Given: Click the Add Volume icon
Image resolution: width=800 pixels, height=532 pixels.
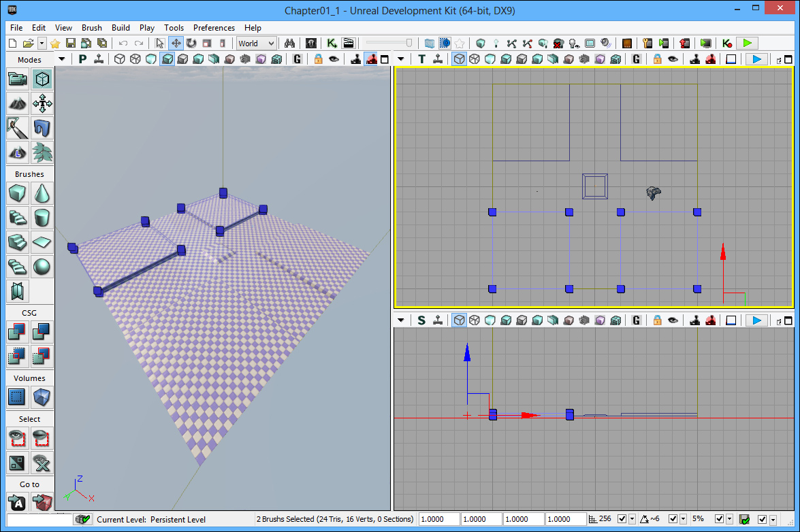Looking at the screenshot, I should 18,397.
